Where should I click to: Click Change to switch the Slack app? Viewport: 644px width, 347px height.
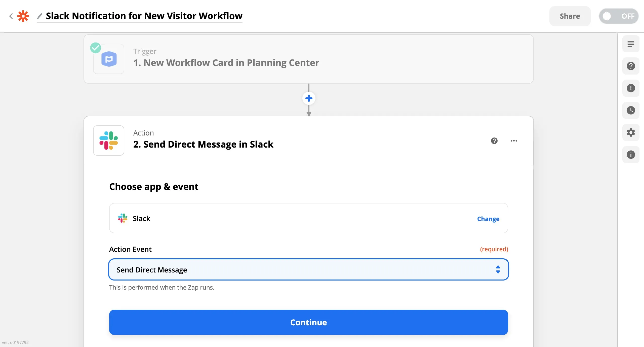[488, 219]
